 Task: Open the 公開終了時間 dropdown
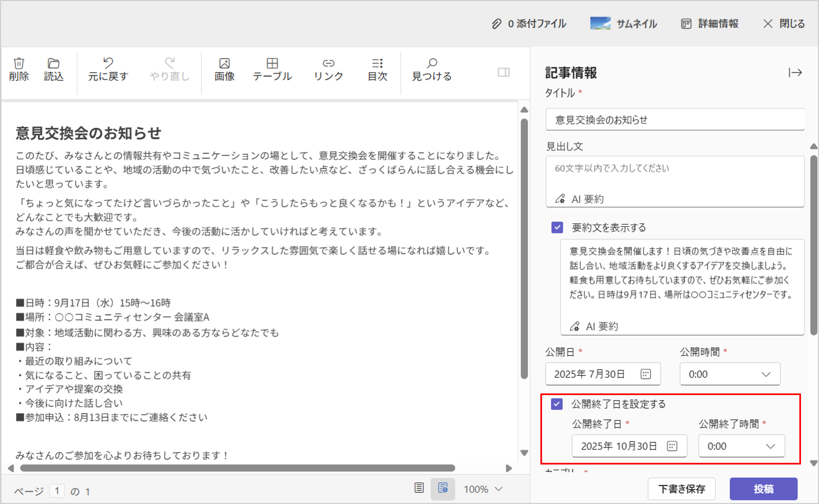(x=741, y=446)
